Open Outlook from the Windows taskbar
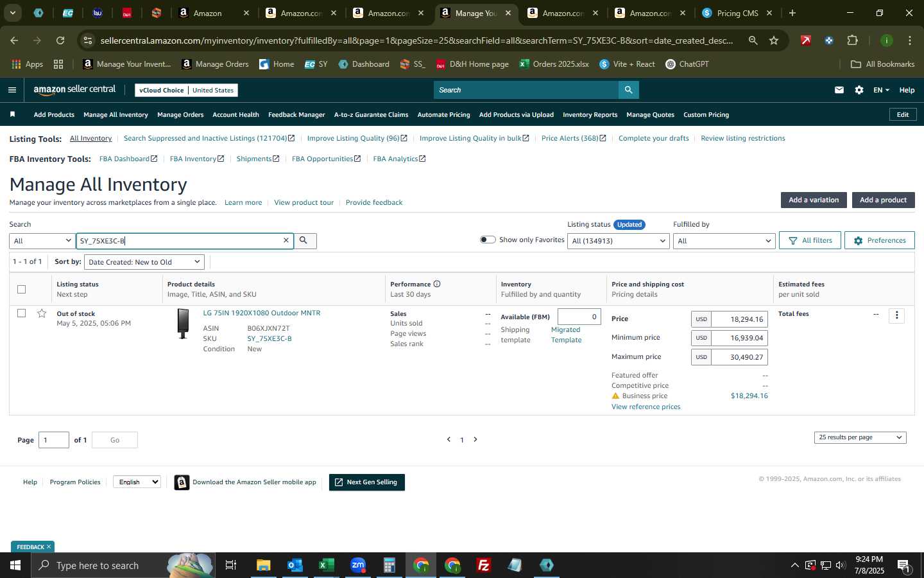This screenshot has height=578, width=924. (x=295, y=565)
